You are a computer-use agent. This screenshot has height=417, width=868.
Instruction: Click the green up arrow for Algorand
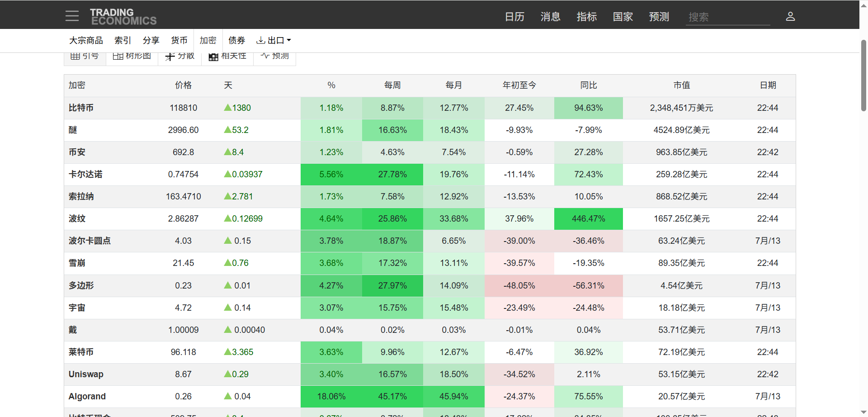pos(228,396)
